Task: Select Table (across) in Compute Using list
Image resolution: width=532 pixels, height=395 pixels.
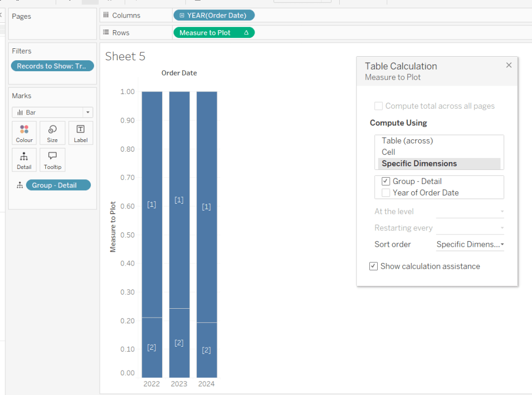Action: 407,141
